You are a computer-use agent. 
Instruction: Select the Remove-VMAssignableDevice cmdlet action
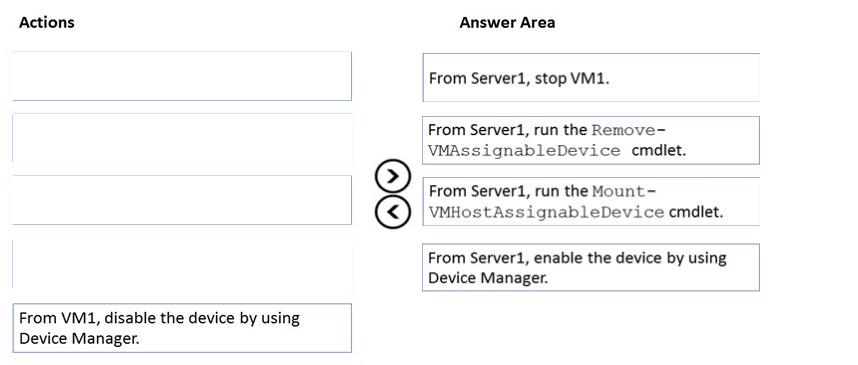[591, 140]
